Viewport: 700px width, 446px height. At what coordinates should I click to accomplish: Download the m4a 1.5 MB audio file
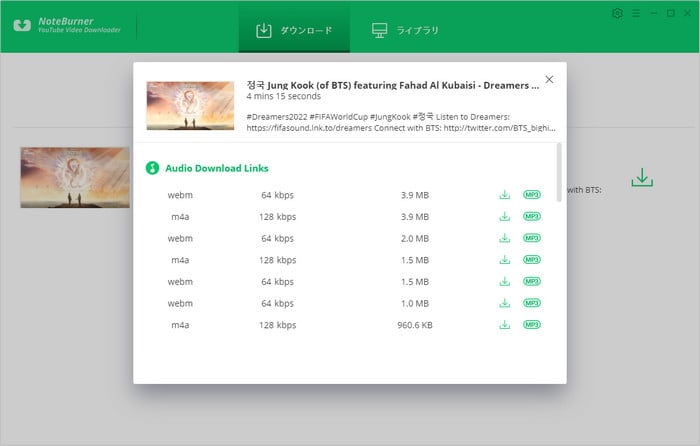[504, 260]
